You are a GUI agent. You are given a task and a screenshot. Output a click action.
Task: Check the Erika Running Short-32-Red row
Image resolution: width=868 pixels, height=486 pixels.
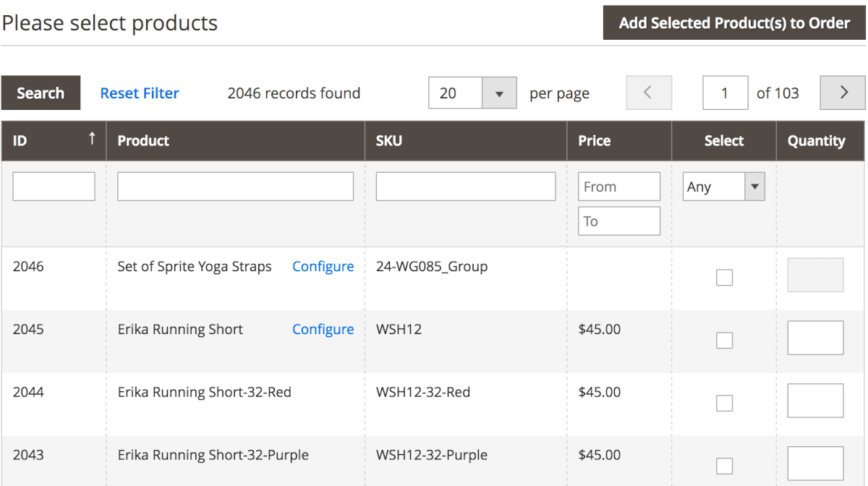724,403
